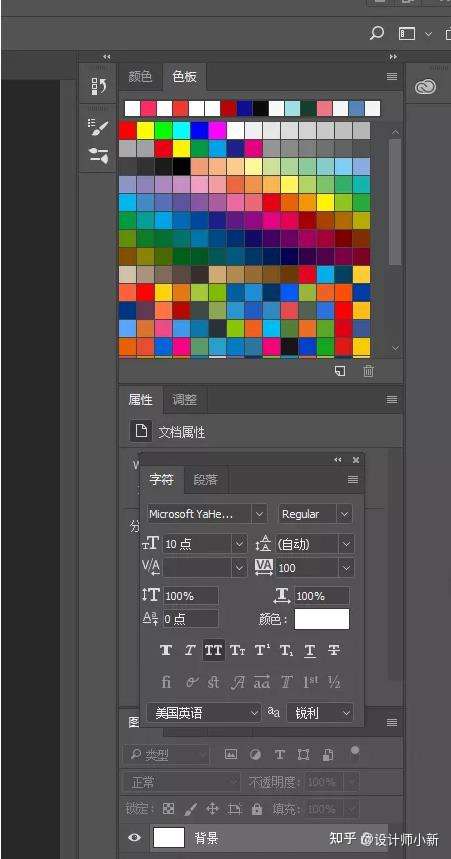Toggle faux bold text style
The width and height of the screenshot is (451, 859).
point(166,650)
